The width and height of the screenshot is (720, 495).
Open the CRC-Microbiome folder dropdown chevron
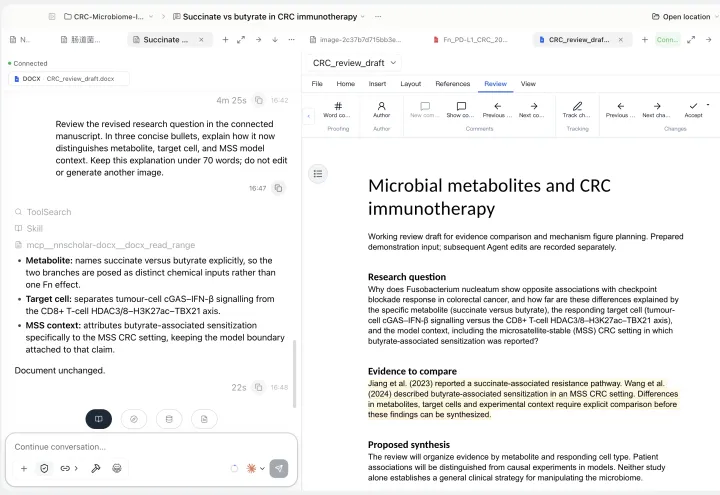151,17
